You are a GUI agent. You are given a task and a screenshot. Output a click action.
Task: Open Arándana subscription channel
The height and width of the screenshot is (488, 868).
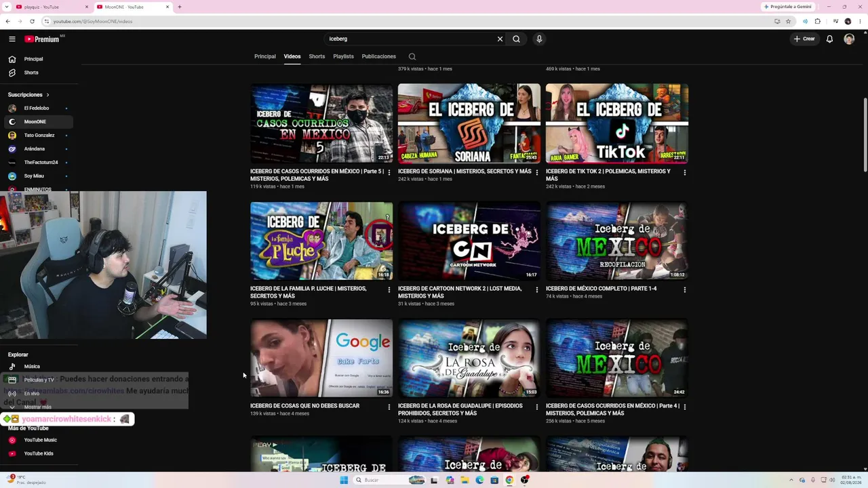(39, 149)
